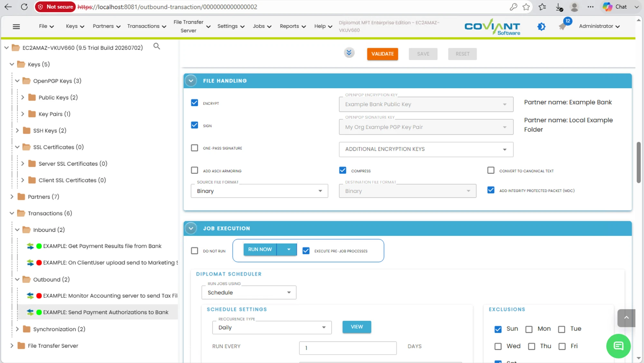Click the orange Validate button
The image size is (644, 363).
pos(383,54)
